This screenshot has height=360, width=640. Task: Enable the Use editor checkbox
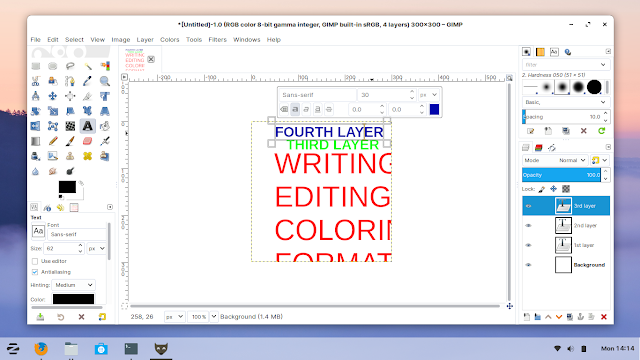pos(35,261)
